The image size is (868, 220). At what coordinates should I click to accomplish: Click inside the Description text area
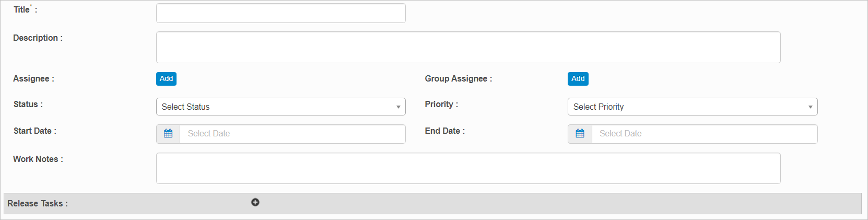click(468, 48)
